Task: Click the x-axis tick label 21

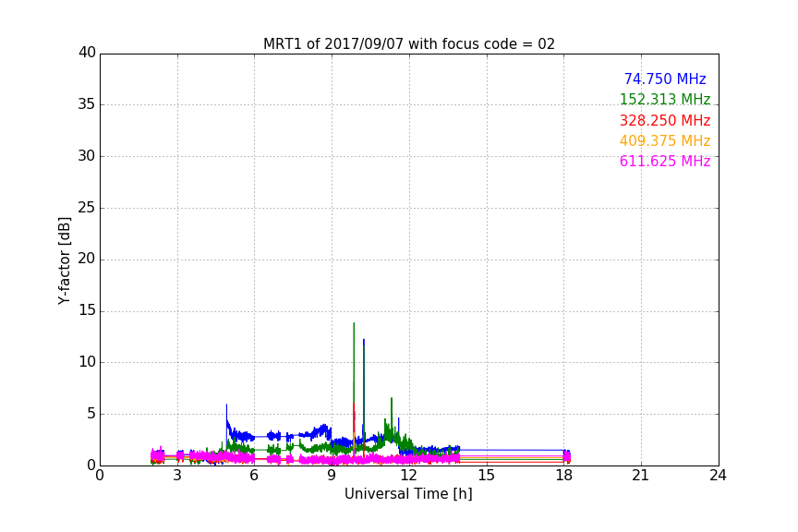Action: click(x=641, y=476)
